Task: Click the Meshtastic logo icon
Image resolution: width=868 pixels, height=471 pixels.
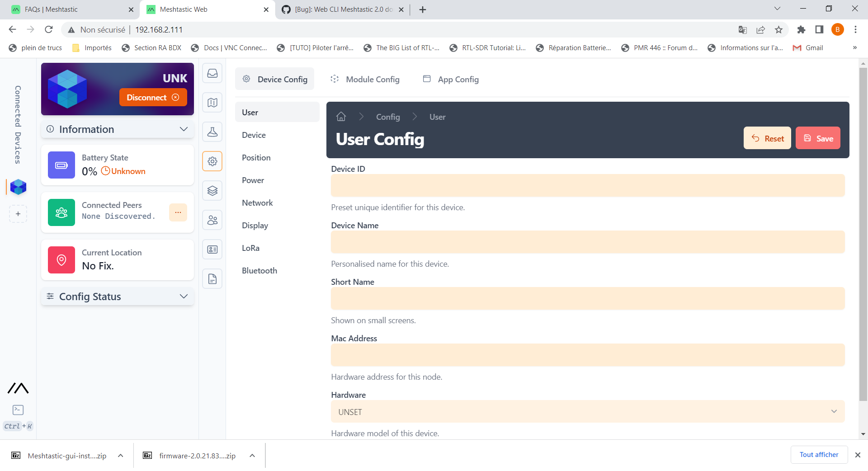Action: click(x=18, y=388)
